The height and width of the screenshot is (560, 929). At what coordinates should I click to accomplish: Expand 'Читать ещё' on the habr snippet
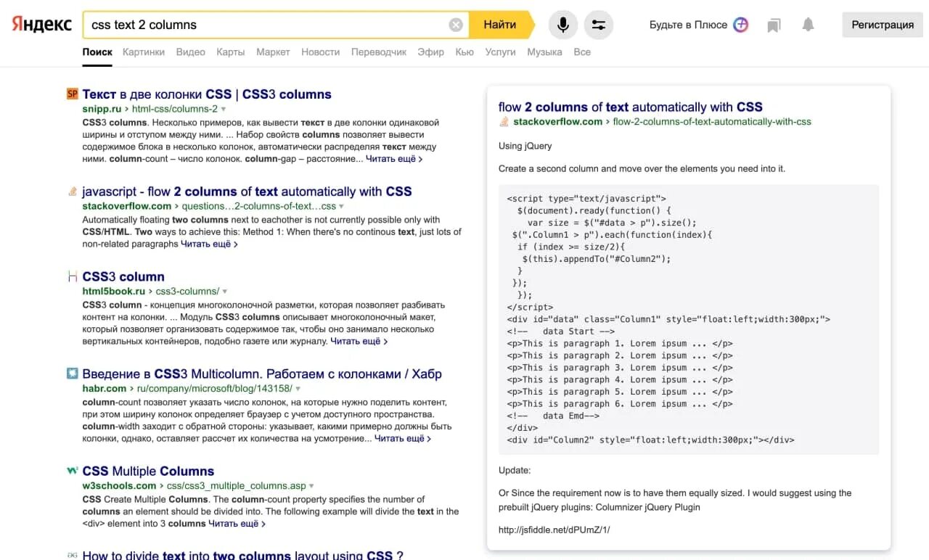tap(403, 439)
